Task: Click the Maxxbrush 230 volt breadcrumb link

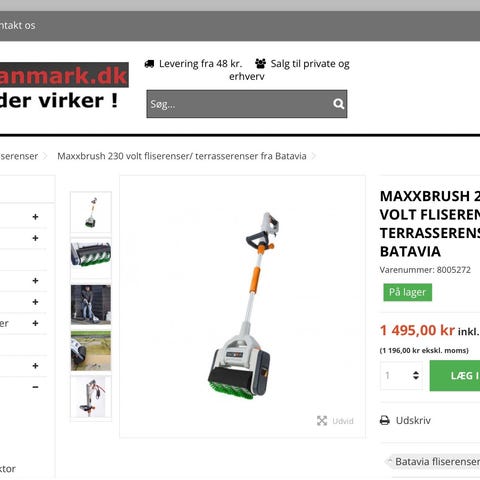Action: (182, 156)
